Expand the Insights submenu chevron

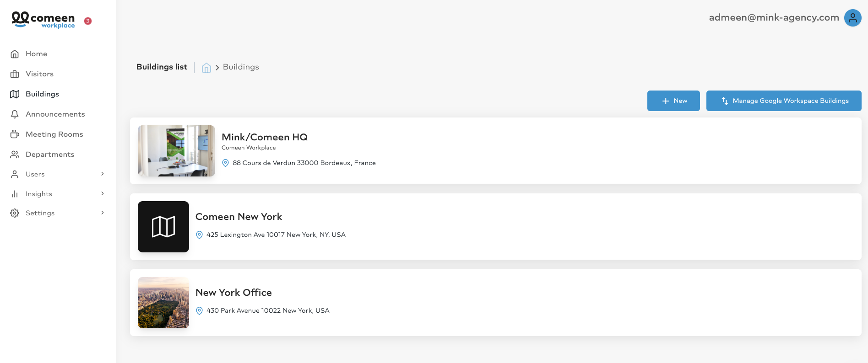[x=103, y=193]
